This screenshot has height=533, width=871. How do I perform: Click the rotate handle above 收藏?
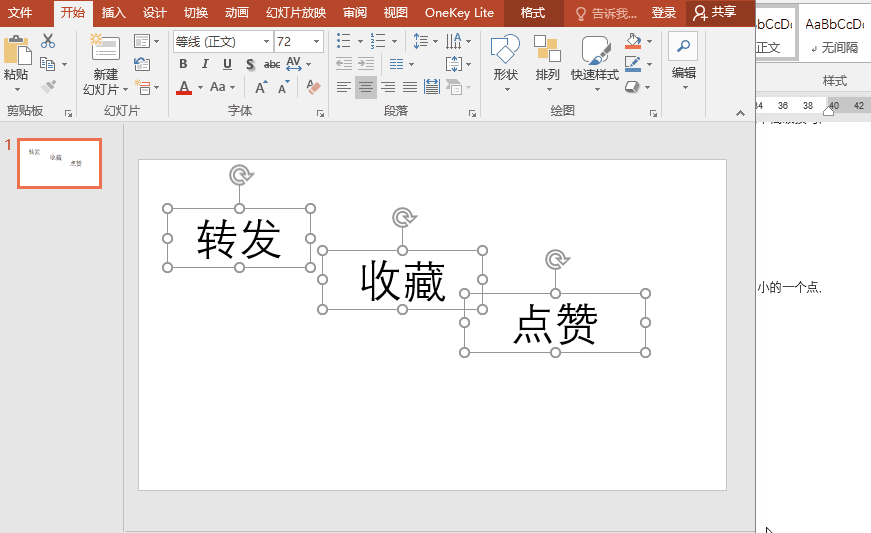[x=403, y=217]
